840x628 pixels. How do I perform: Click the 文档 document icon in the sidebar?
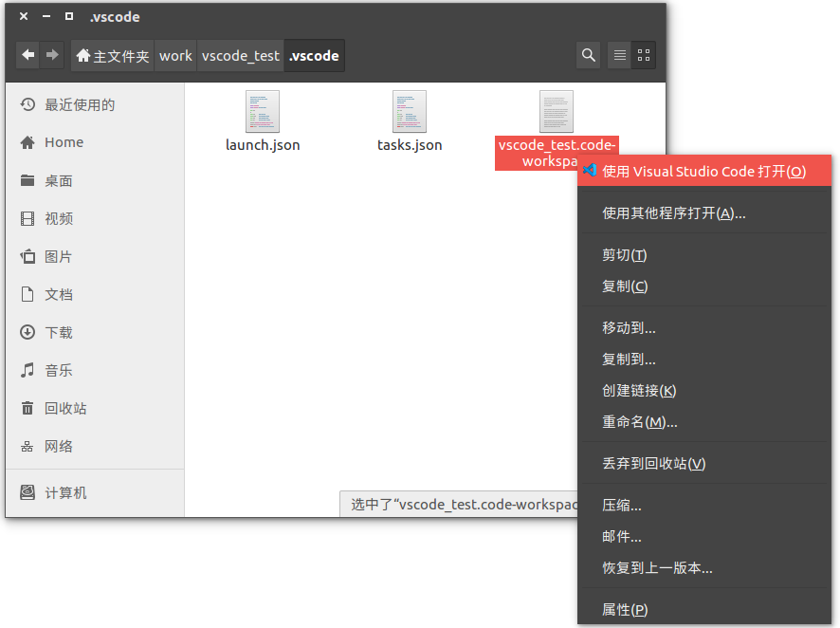pyautogui.click(x=27, y=294)
